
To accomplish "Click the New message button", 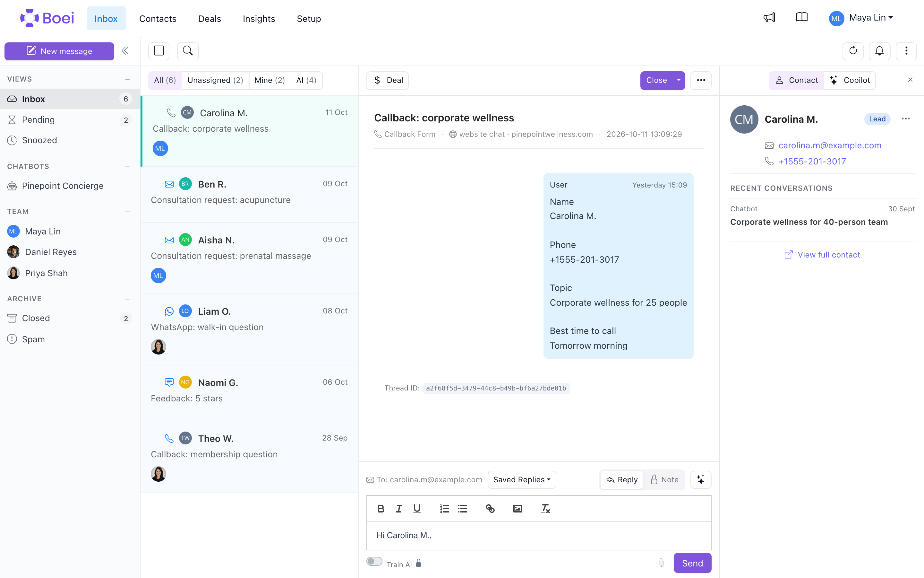I will point(59,51).
